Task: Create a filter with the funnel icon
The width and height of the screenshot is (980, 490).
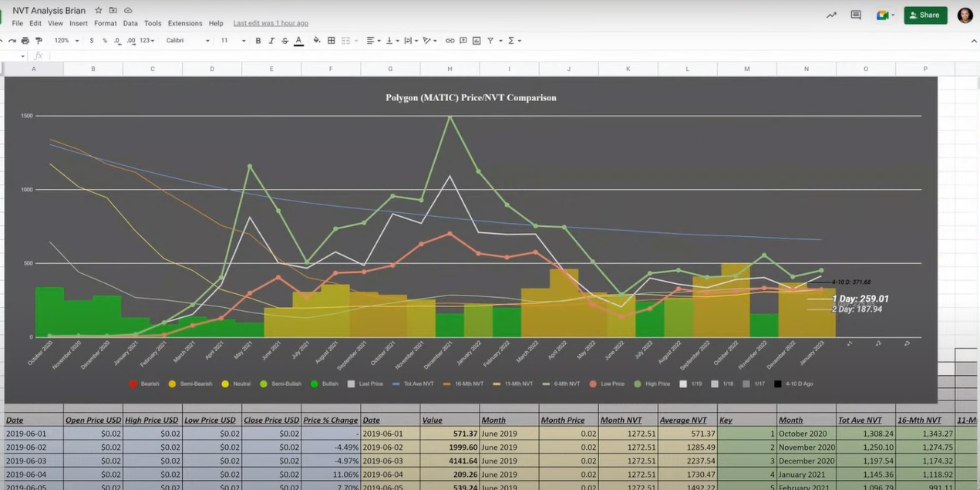Action: tap(490, 40)
